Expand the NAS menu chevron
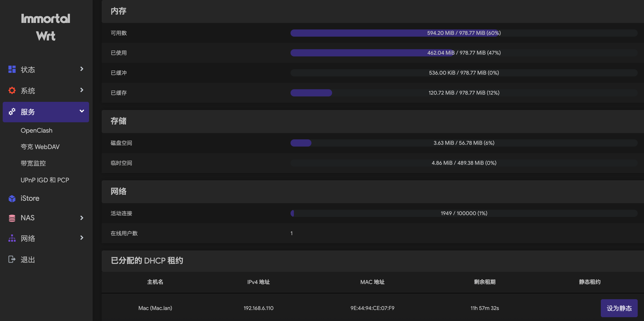644x321 pixels. click(x=82, y=218)
